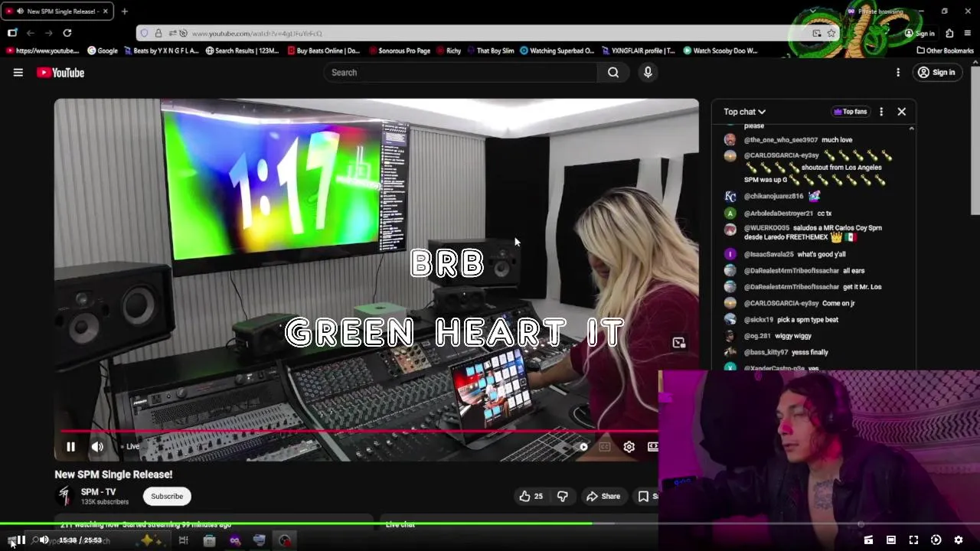Image resolution: width=980 pixels, height=551 pixels.
Task: Open the browser extensions icon
Action: 949,33
